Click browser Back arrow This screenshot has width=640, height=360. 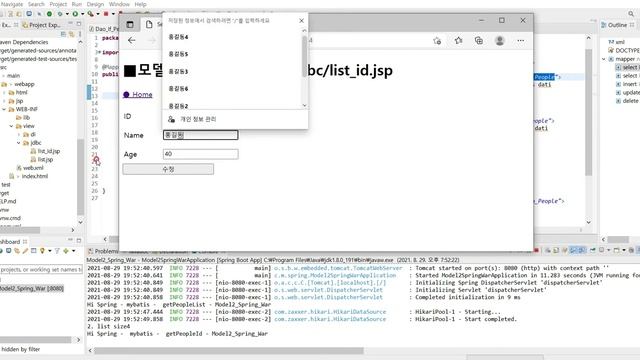[131, 40]
